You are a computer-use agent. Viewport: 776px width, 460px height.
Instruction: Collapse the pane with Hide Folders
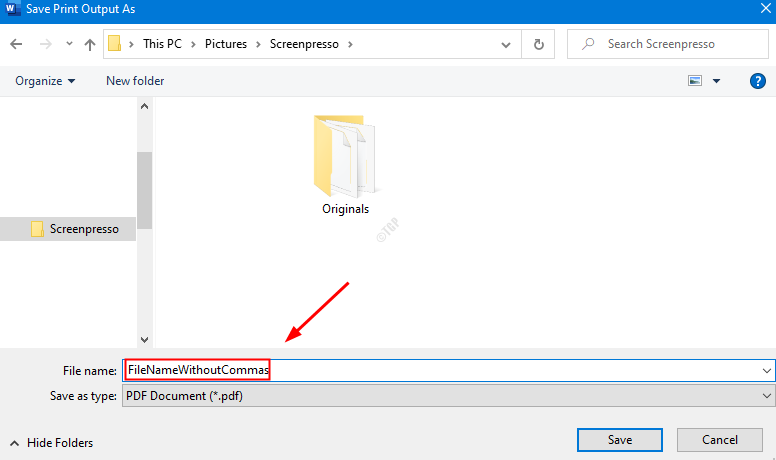pyautogui.click(x=51, y=443)
